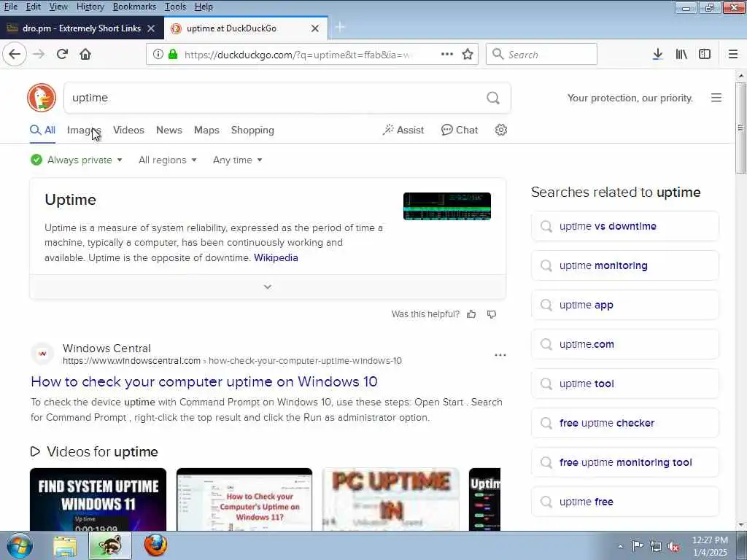Switch to Maps search results

click(206, 130)
